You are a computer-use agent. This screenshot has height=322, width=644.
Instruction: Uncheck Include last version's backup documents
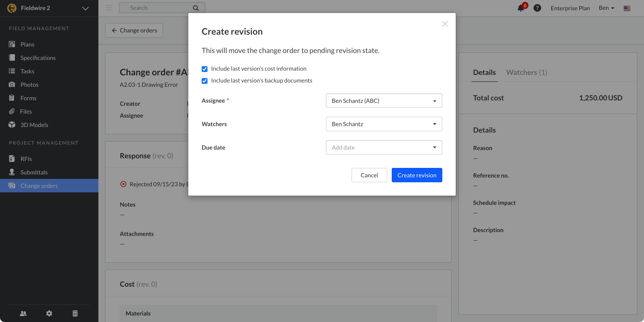[x=205, y=81]
